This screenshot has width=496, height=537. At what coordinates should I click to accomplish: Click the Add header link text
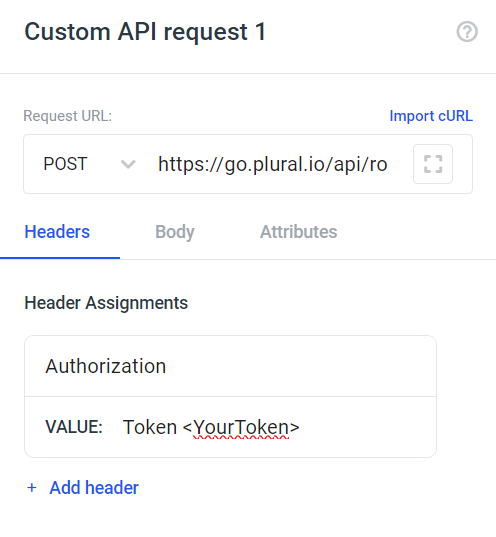tap(94, 487)
